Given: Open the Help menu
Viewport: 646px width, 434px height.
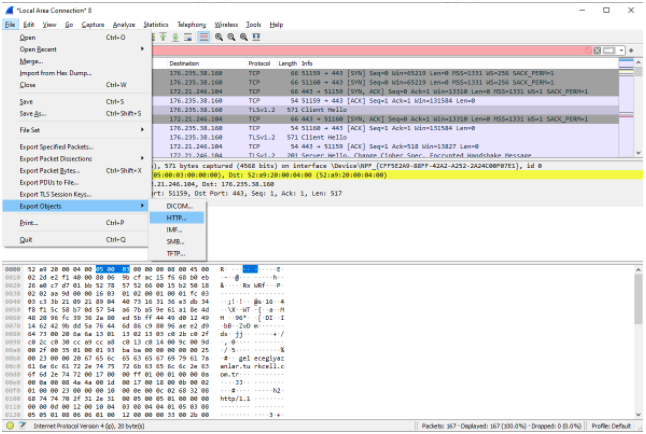Looking at the screenshot, I should click(x=276, y=25).
